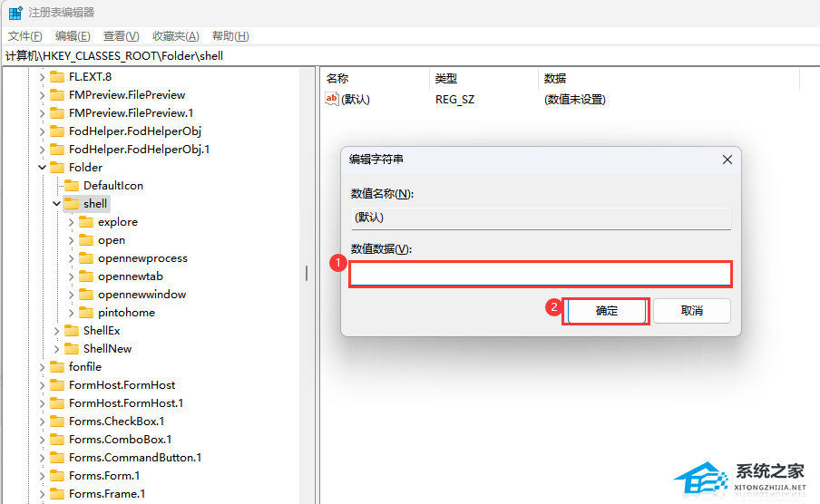Expand the FL.EXT.8 key
This screenshot has height=504, width=820.
coord(42,77)
